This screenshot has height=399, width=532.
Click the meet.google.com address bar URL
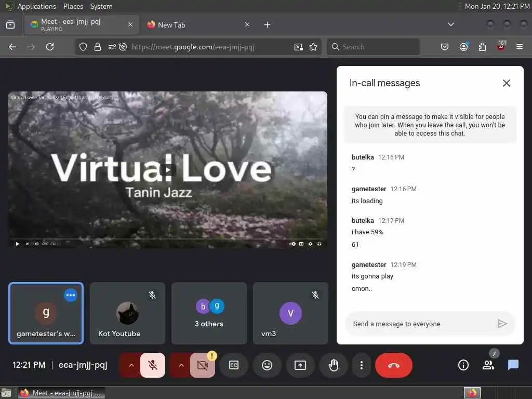click(193, 47)
